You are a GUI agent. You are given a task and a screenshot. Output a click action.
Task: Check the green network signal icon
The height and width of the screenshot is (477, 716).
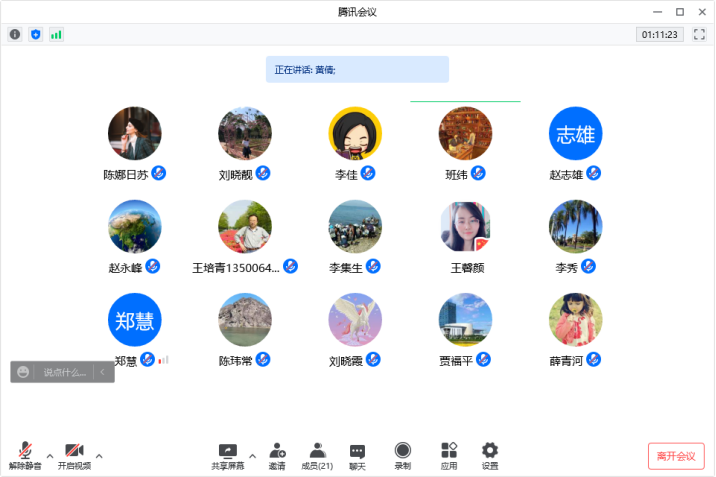coord(56,34)
